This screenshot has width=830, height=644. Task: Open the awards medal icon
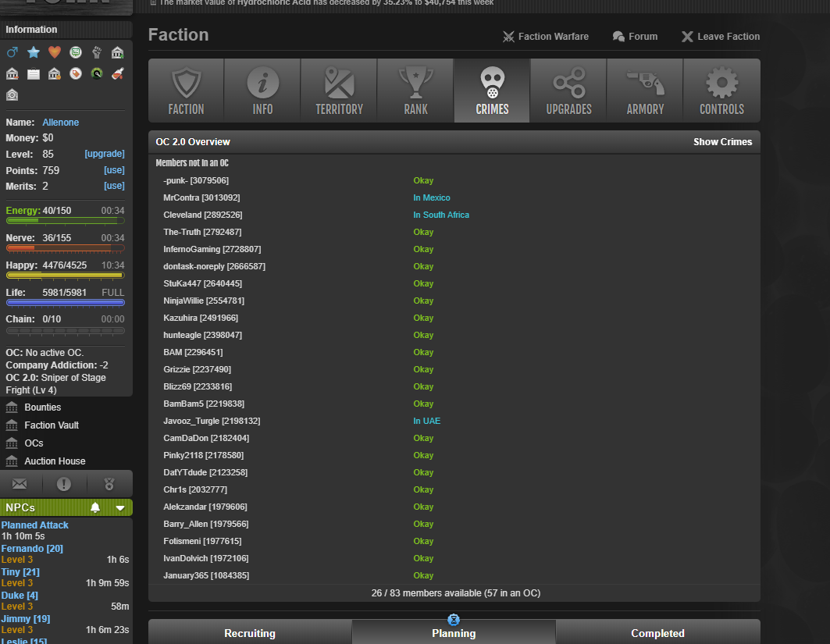coord(109,484)
